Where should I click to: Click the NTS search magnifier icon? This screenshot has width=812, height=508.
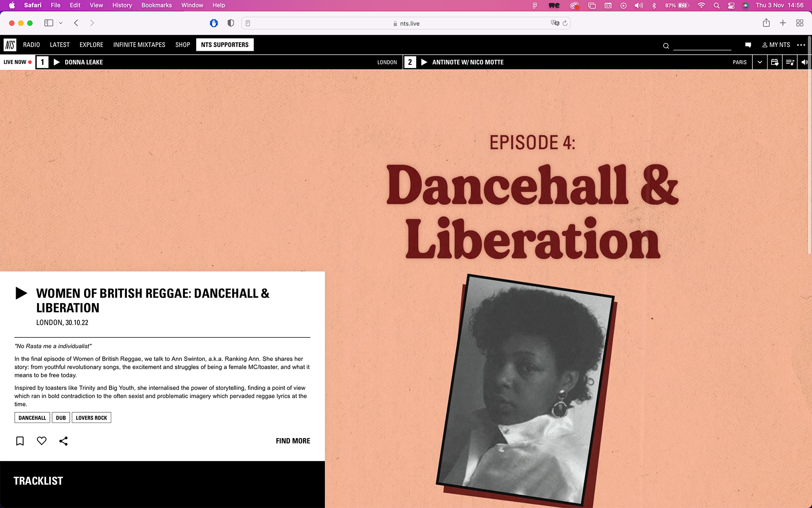tap(666, 46)
